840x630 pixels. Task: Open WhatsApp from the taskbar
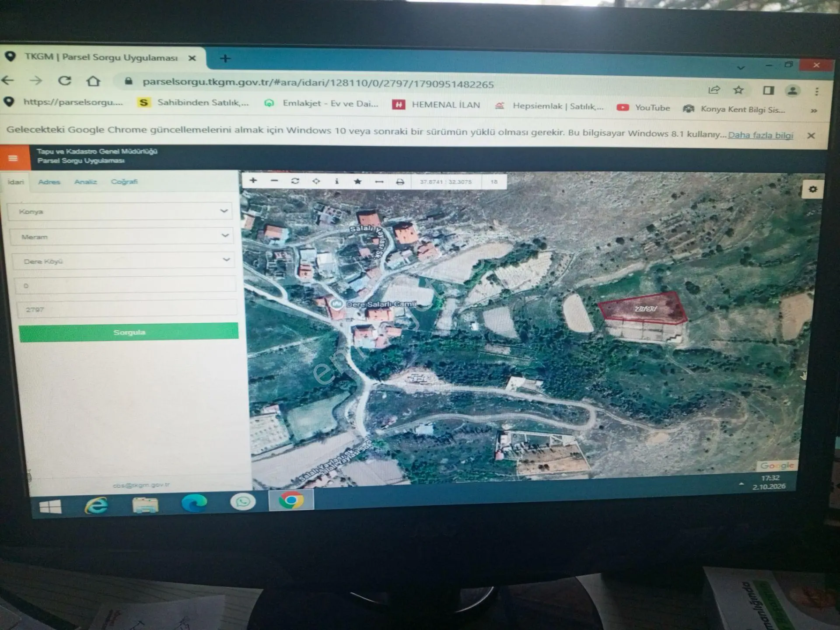click(x=243, y=501)
